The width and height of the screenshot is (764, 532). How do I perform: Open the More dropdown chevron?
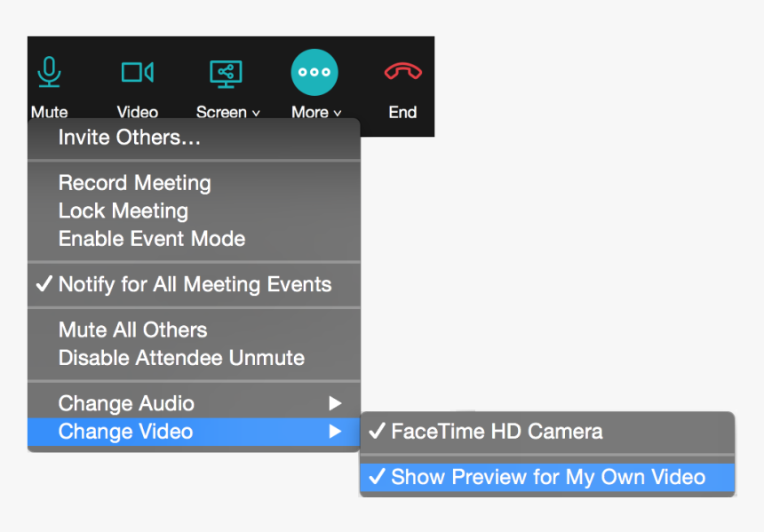pyautogui.click(x=338, y=114)
